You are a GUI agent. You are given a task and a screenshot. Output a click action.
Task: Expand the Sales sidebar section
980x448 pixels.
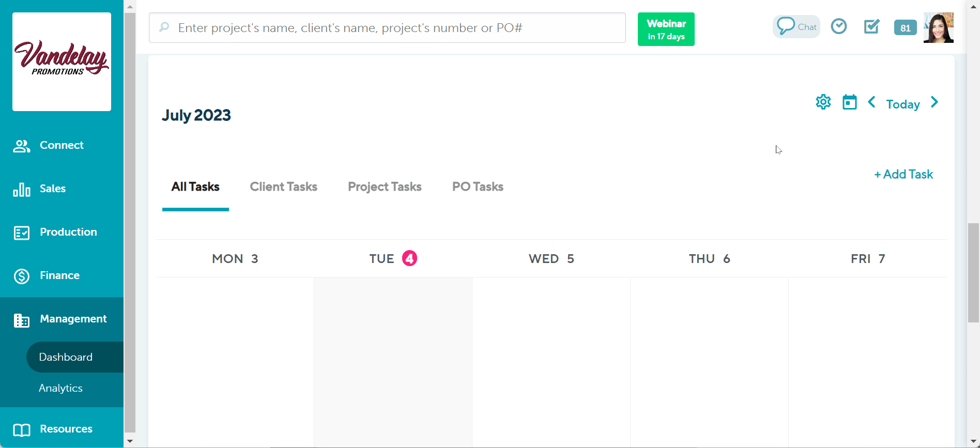coord(53,189)
